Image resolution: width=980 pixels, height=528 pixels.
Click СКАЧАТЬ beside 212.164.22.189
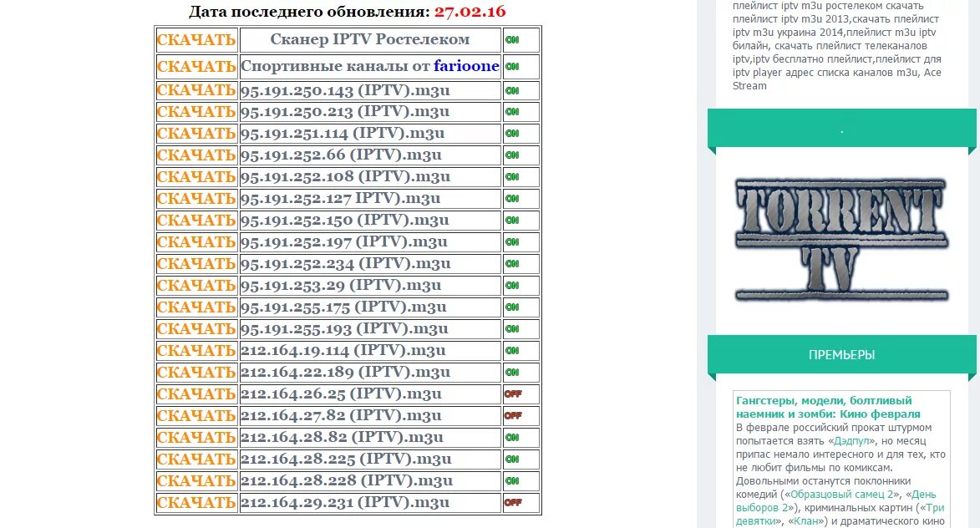tap(196, 373)
